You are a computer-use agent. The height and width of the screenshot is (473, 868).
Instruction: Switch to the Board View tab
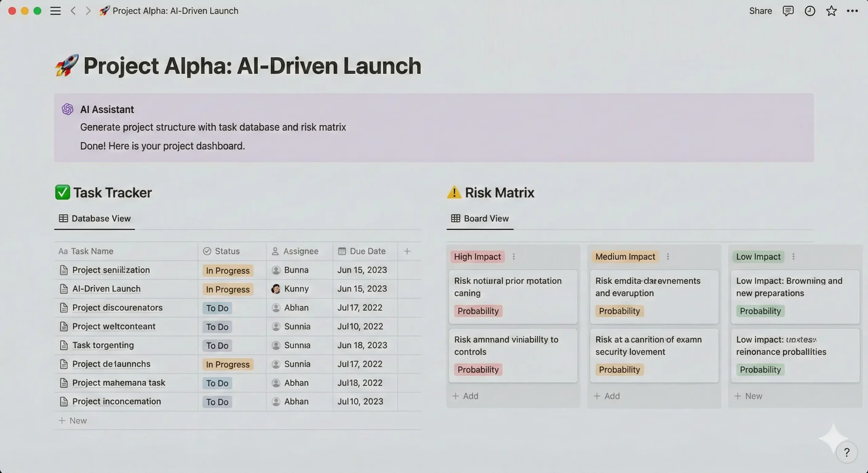coord(479,219)
